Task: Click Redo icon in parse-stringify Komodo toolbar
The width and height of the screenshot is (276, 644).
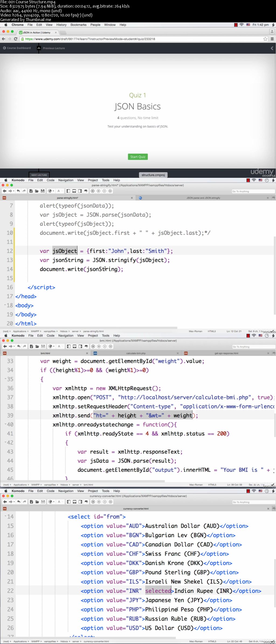Action: pyautogui.click(x=24, y=191)
